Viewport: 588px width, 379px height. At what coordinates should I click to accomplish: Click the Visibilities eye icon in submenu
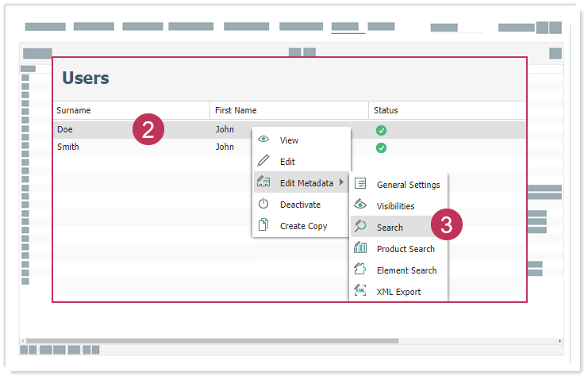(x=360, y=205)
